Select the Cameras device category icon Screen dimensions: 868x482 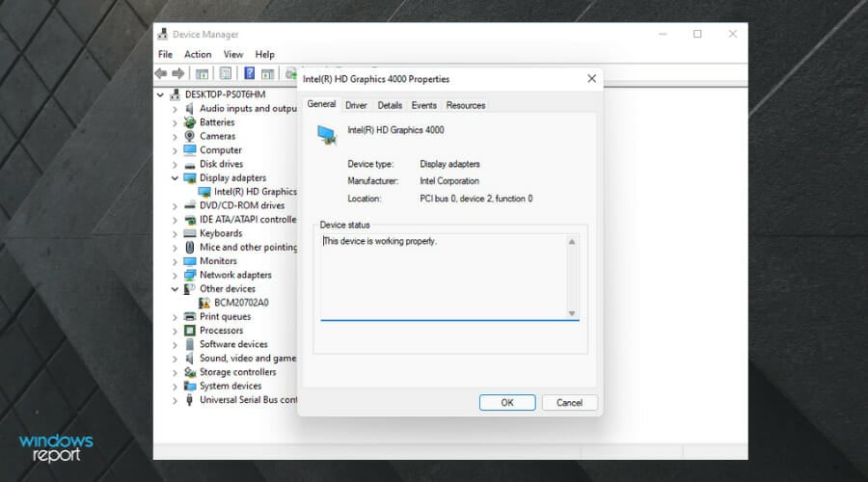click(x=190, y=136)
